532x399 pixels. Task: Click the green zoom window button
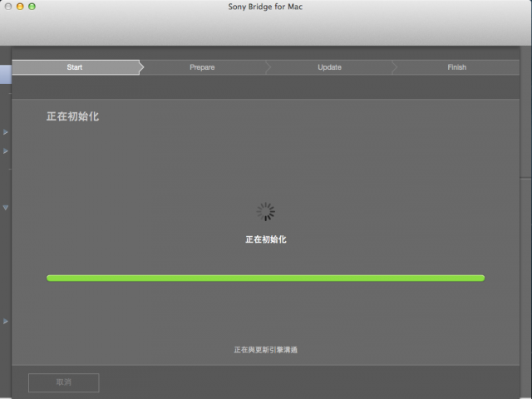pyautogui.click(x=32, y=7)
